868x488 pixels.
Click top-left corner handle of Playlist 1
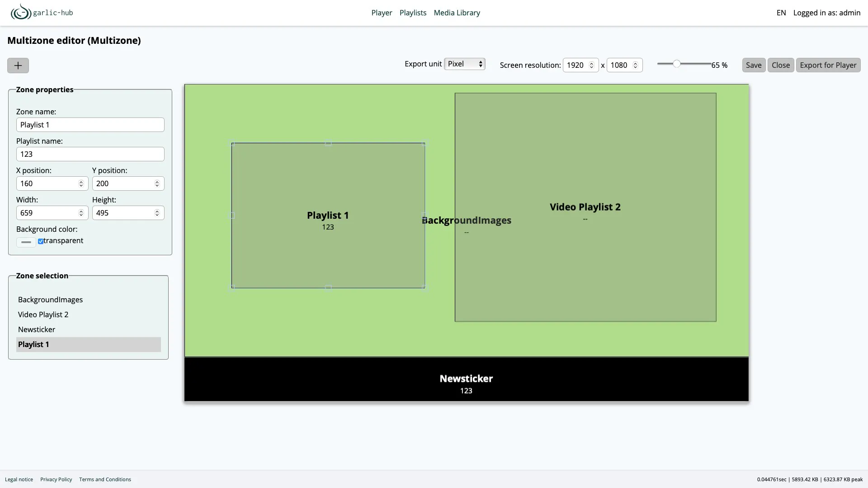pyautogui.click(x=232, y=144)
